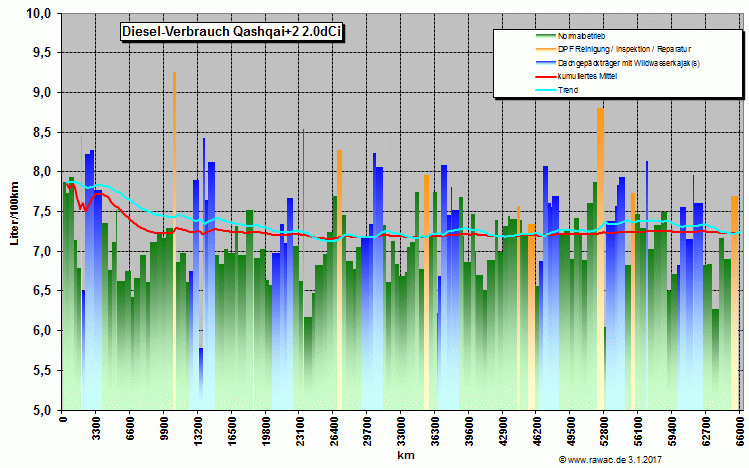The height and width of the screenshot is (468, 749).
Task: Click the x-axis label '42900'
Action: point(503,431)
